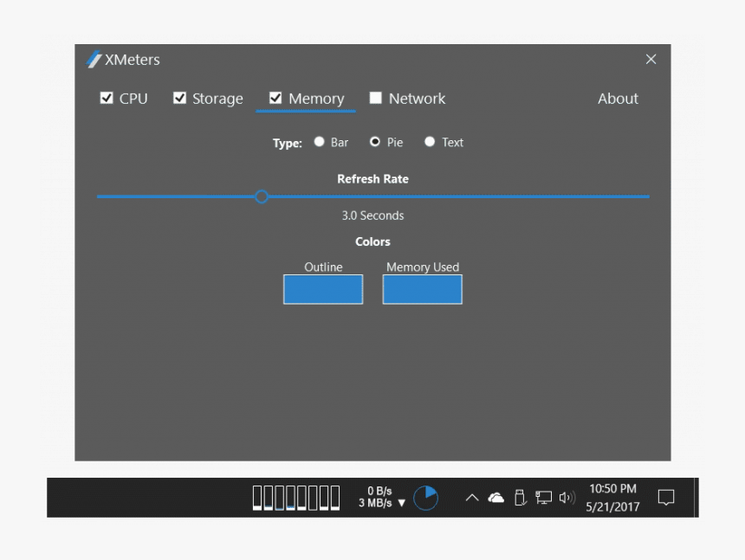745x560 pixels.
Task: Open the About page in XMeters
Action: coord(618,98)
